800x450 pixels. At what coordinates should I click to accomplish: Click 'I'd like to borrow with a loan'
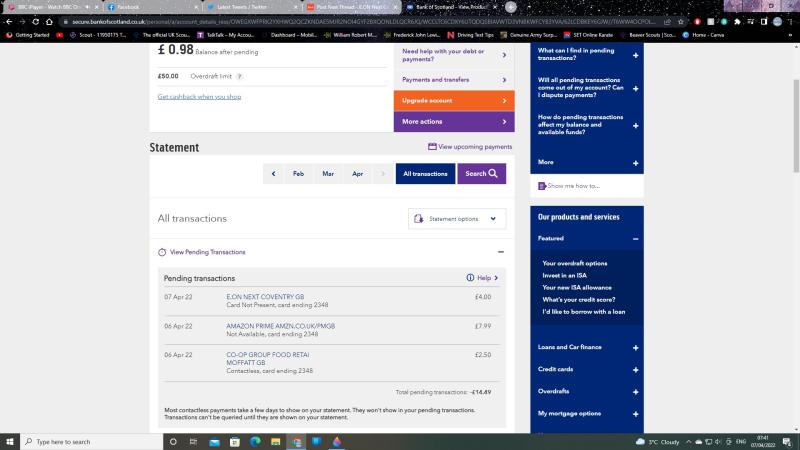584,312
